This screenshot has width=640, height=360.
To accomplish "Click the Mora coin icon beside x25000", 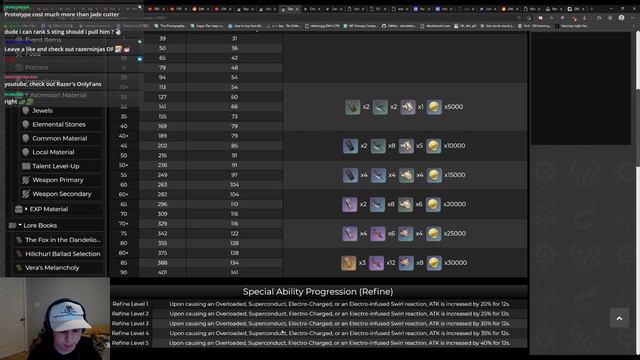I will 433,233.
